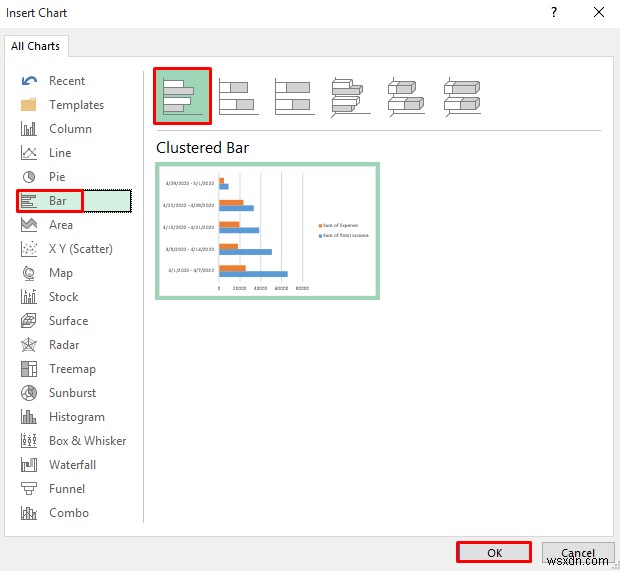
Task: Click the Pie chart icon
Action: pyautogui.click(x=28, y=177)
